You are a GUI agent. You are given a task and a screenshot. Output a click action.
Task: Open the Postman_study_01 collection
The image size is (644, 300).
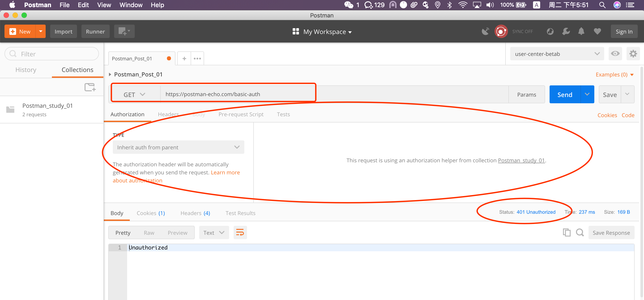pyautogui.click(x=52, y=110)
